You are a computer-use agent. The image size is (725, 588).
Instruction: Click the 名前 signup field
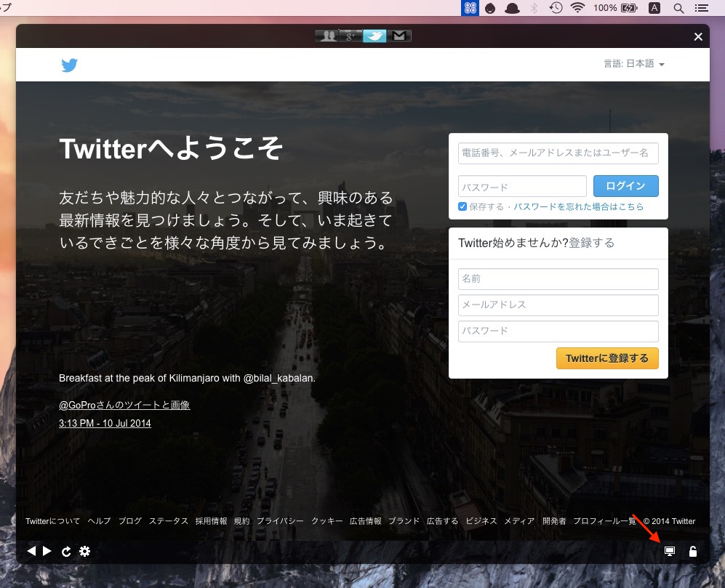(558, 279)
